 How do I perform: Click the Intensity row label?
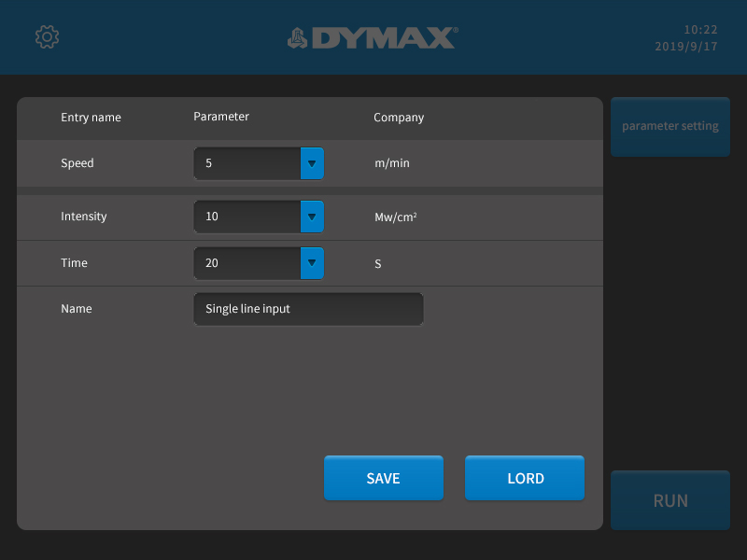click(x=84, y=217)
